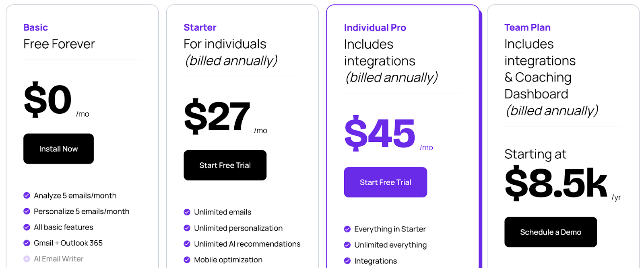Select the Basic plan heading
644x268 pixels.
click(x=36, y=27)
